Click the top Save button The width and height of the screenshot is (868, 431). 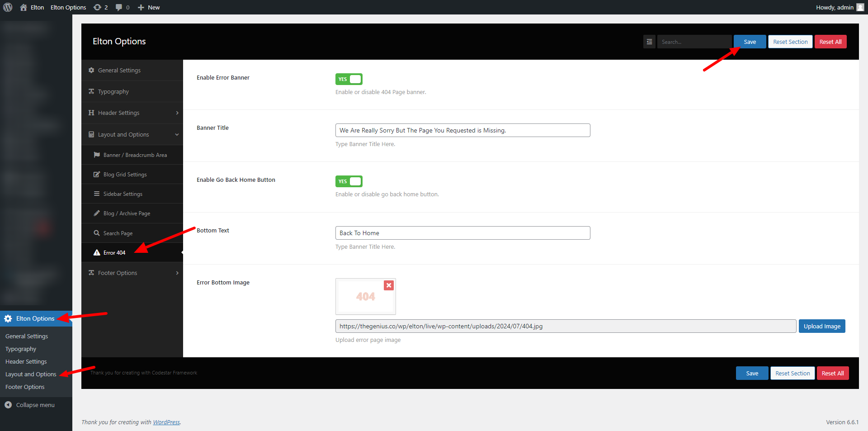750,42
